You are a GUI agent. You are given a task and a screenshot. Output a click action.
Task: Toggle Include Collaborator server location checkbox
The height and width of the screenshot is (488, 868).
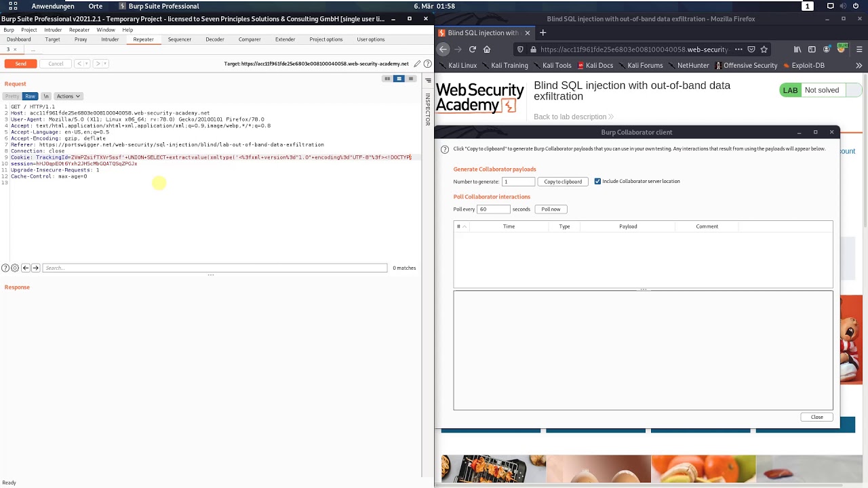(x=597, y=182)
